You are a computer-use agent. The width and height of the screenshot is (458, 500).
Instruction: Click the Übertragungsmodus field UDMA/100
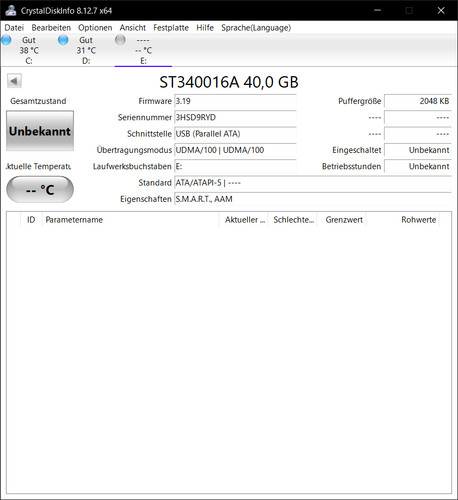pyautogui.click(x=235, y=150)
